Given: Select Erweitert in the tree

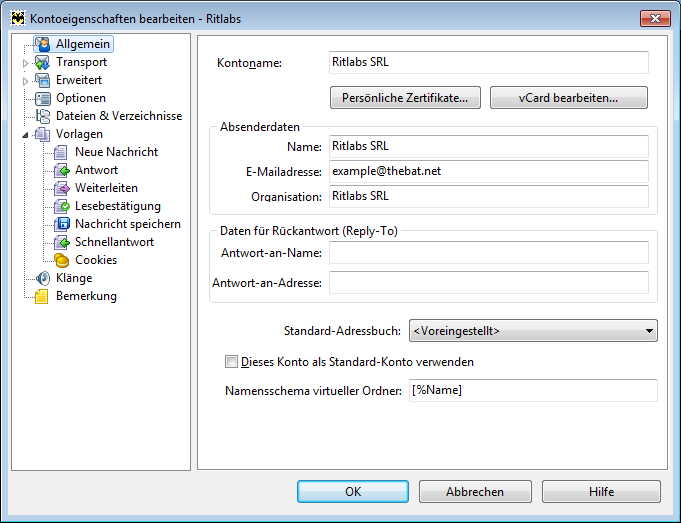Looking at the screenshot, I should coord(79,80).
